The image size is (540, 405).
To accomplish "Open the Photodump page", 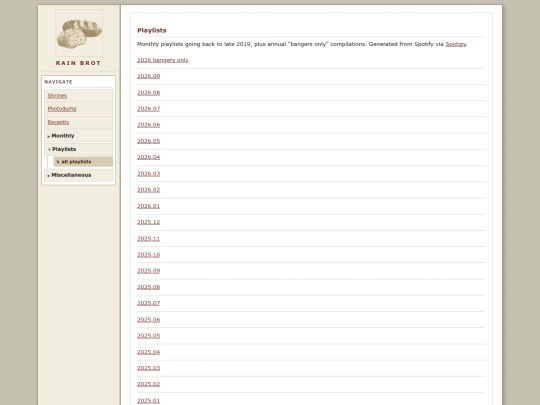I will [62, 108].
